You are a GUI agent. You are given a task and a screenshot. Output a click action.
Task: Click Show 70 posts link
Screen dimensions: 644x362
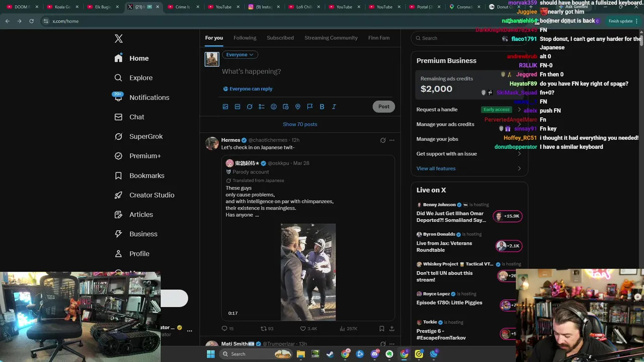pyautogui.click(x=300, y=124)
